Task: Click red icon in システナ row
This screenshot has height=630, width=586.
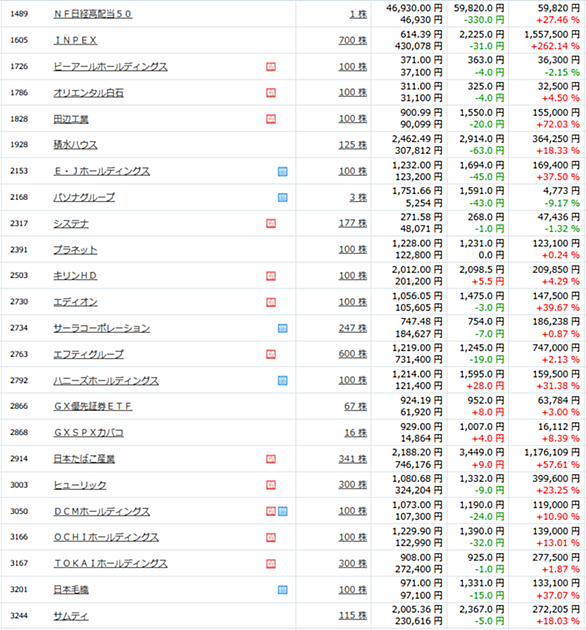Action: [x=271, y=224]
